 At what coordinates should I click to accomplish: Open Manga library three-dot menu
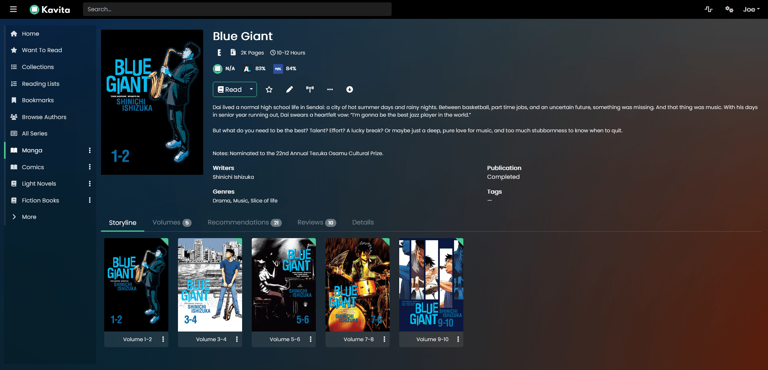[x=89, y=150]
